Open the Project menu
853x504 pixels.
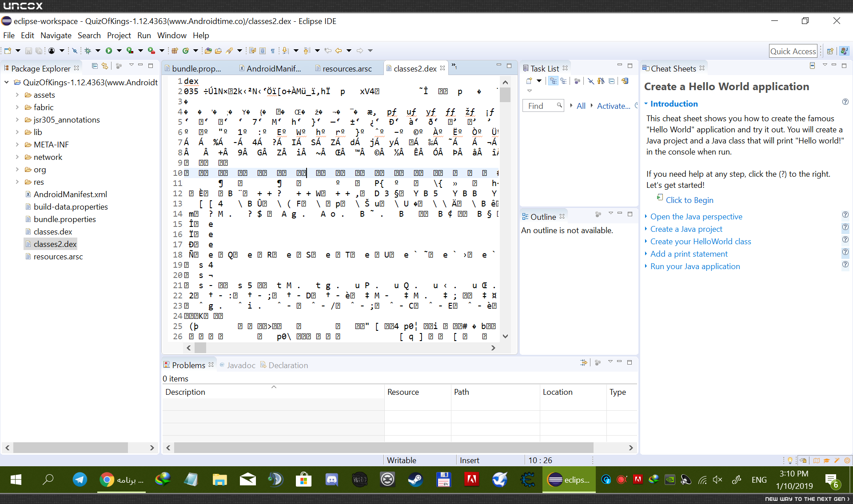pyautogui.click(x=119, y=36)
